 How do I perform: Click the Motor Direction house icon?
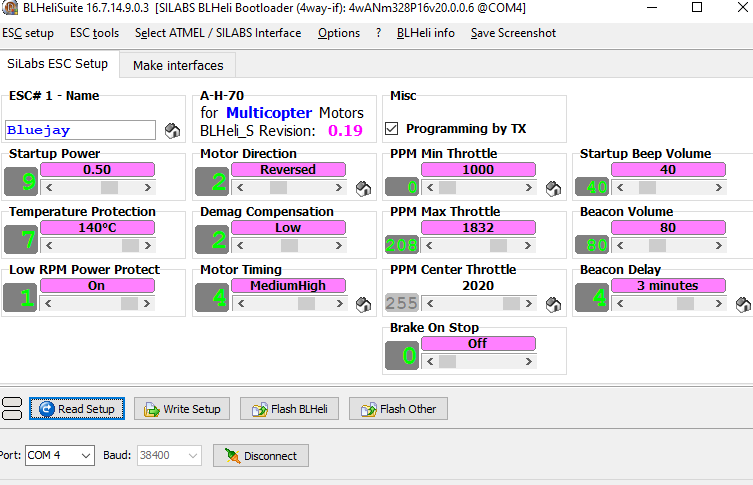tap(364, 189)
